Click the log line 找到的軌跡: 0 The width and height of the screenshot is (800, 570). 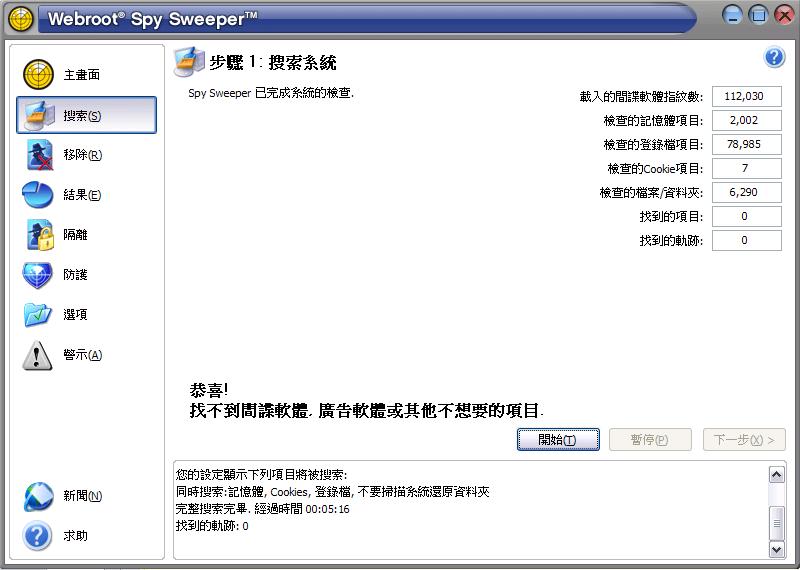point(212,526)
